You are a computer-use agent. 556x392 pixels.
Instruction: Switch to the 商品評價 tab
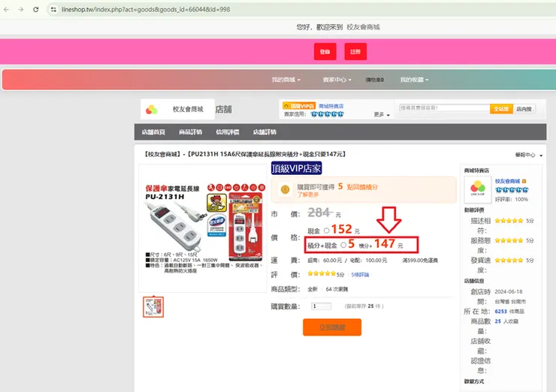(190, 132)
